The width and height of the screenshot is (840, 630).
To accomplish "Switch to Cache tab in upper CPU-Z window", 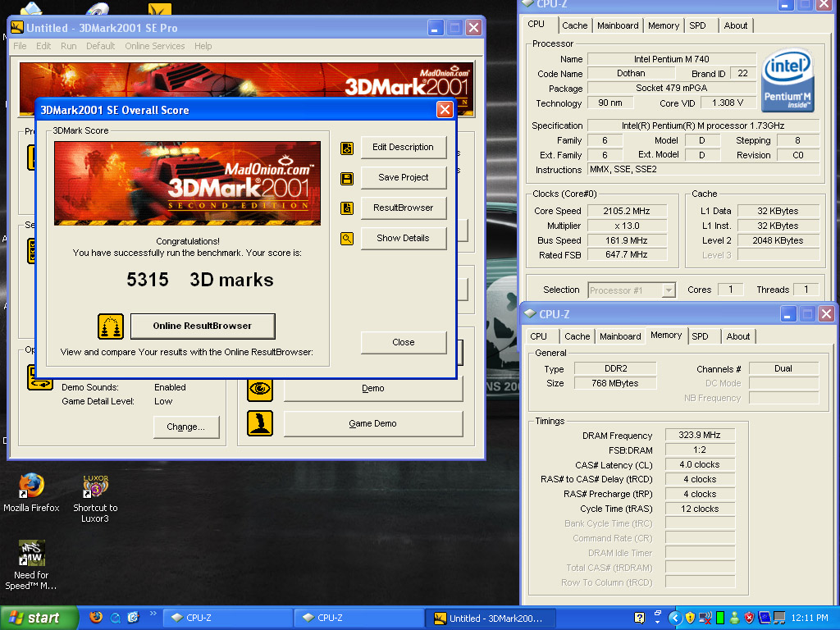I will coord(574,25).
